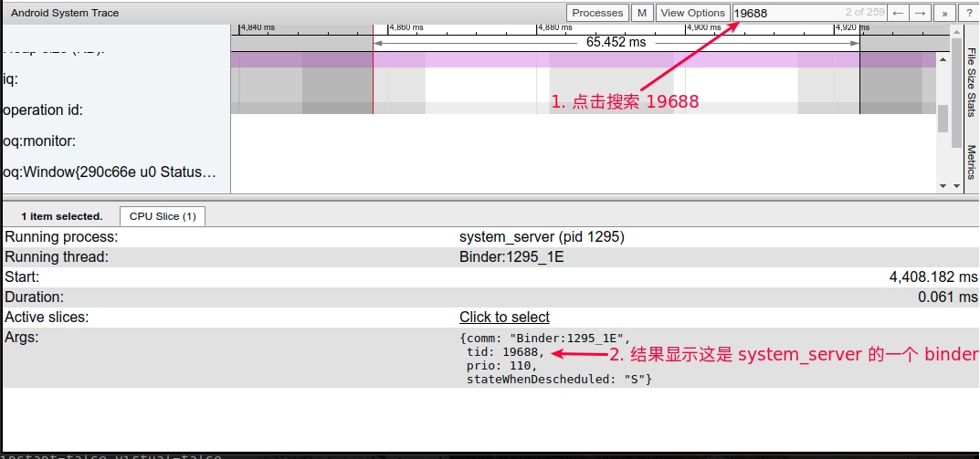Select the 'operation id:' track label
980x459 pixels.
pos(43,110)
